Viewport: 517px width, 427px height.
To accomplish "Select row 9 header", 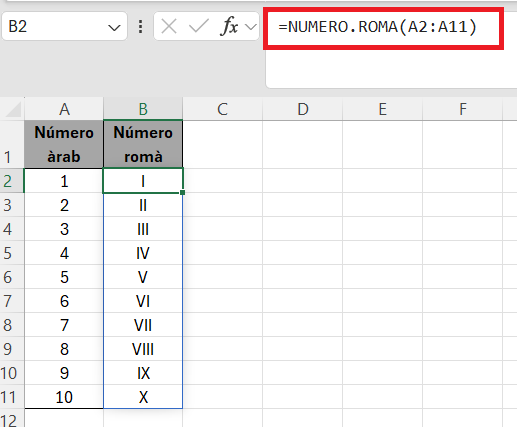I will (12, 349).
